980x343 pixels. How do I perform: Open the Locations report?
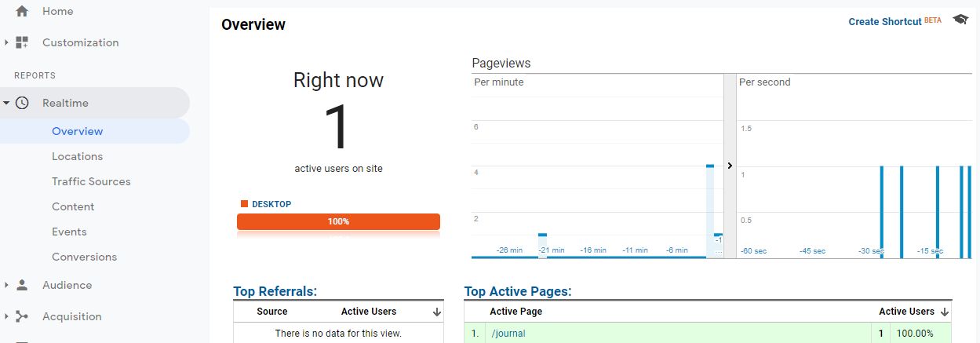[77, 156]
